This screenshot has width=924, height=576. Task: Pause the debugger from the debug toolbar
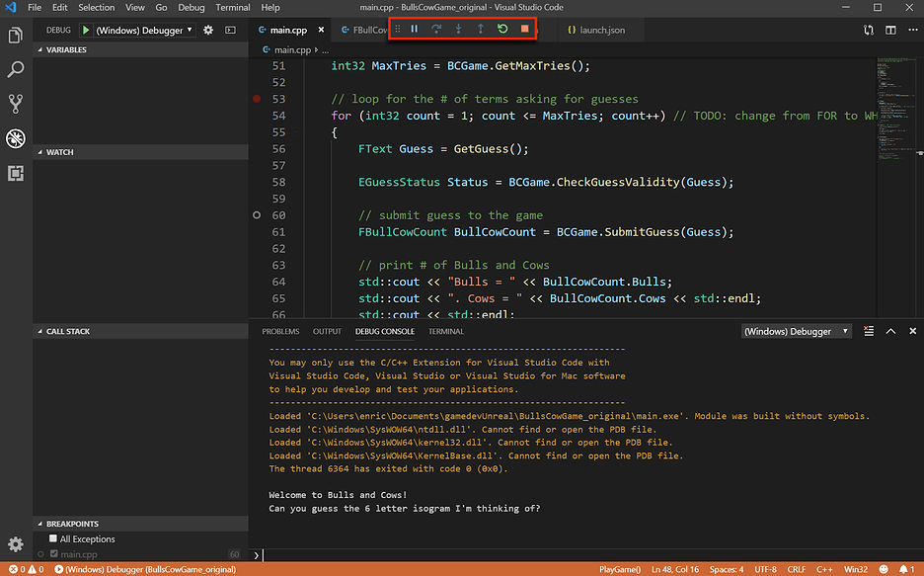415,30
